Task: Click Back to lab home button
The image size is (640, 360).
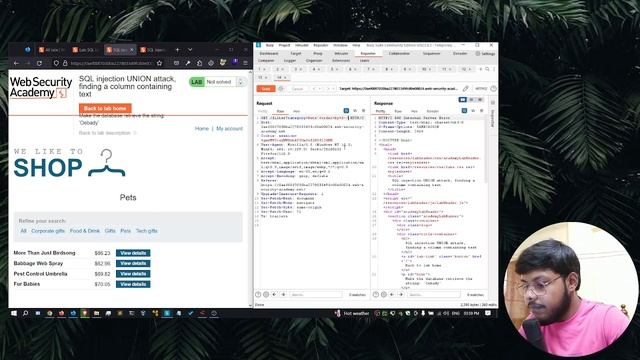Action: click(x=105, y=108)
